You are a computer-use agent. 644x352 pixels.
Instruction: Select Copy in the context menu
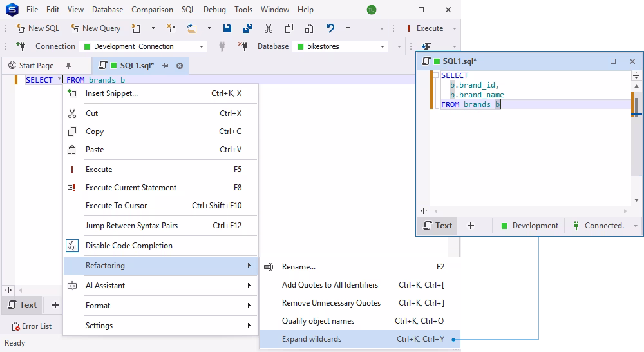coord(160,132)
